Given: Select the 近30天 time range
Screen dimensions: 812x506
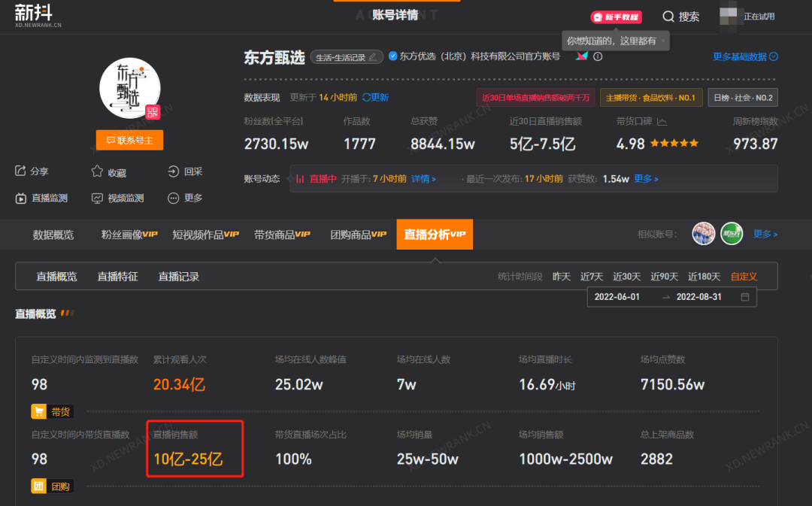Looking at the screenshot, I should (x=627, y=277).
